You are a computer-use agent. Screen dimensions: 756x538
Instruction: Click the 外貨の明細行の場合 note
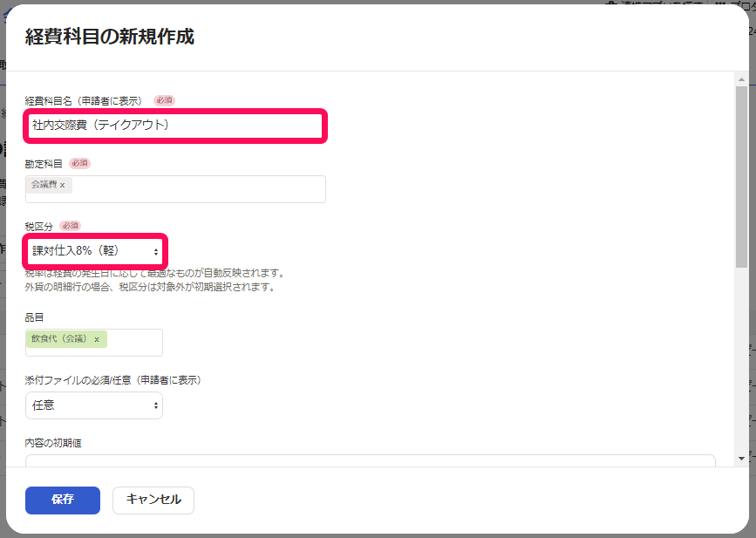(x=150, y=288)
